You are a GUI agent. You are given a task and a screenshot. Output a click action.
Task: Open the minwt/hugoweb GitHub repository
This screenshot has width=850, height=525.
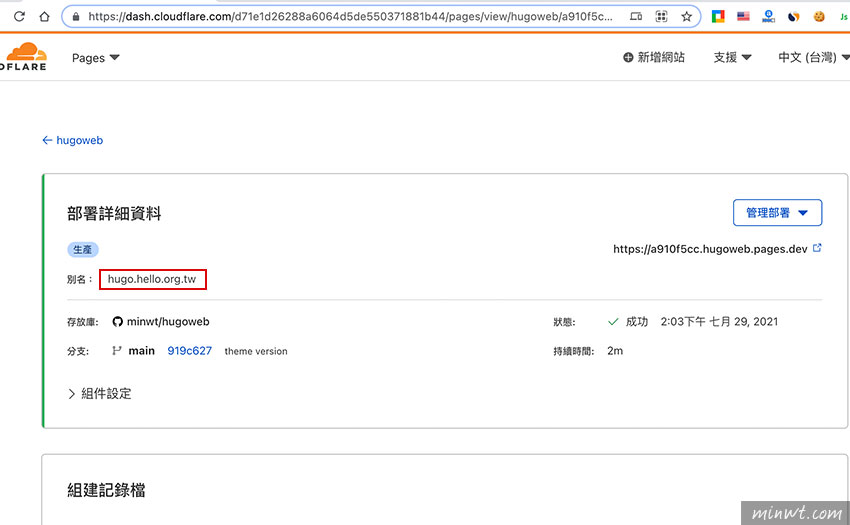pyautogui.click(x=168, y=322)
